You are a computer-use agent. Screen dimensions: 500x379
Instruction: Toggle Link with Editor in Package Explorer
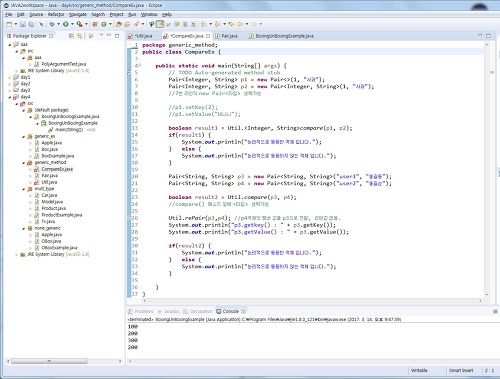point(79,36)
